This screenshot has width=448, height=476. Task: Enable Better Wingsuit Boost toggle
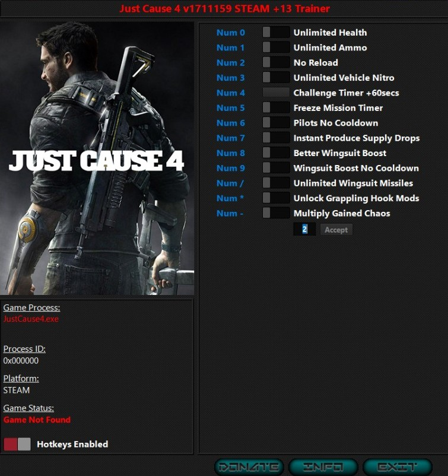(276, 153)
